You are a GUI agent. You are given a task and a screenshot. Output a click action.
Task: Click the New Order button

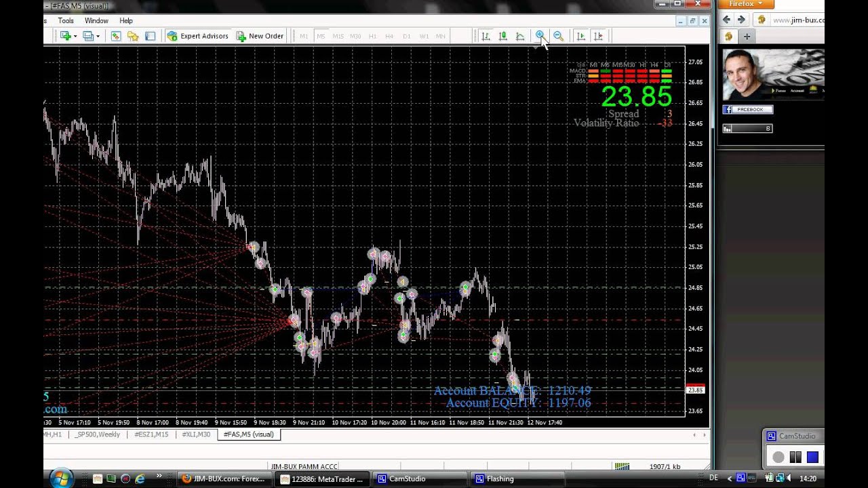260,36
